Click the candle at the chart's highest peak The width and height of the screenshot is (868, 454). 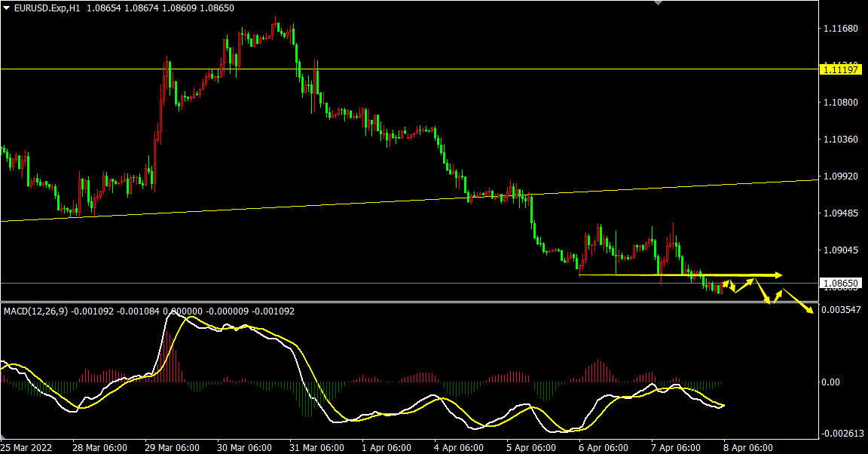[x=277, y=25]
